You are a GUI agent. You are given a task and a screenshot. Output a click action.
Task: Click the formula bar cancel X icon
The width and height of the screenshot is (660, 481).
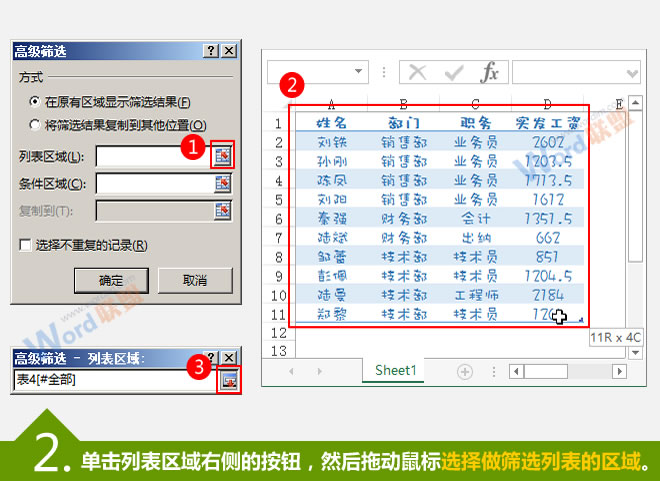(x=418, y=73)
